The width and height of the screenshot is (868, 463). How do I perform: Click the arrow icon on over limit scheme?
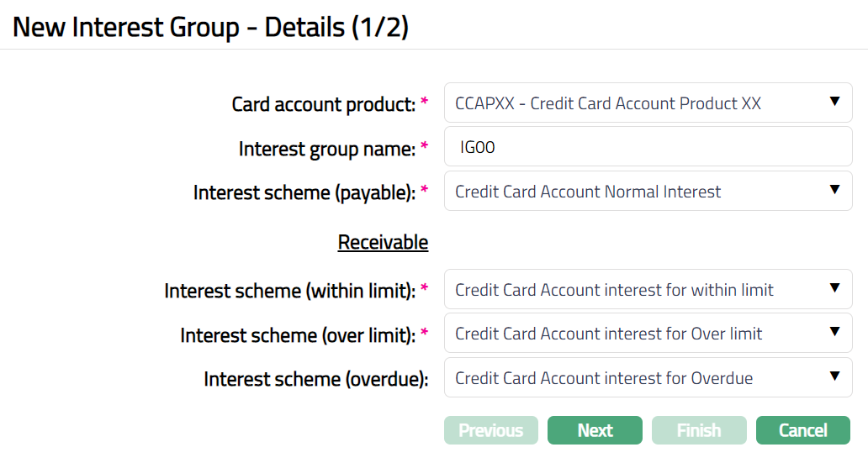(x=834, y=333)
